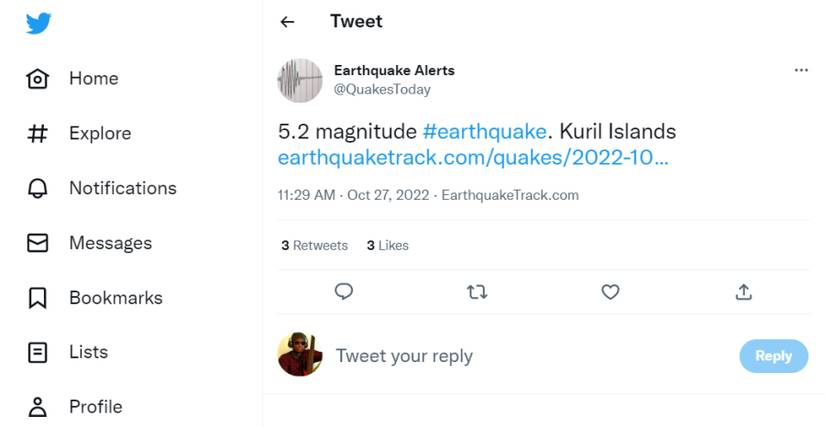Image resolution: width=825 pixels, height=427 pixels.
Task: Like the tweet with heart icon
Action: point(610,292)
